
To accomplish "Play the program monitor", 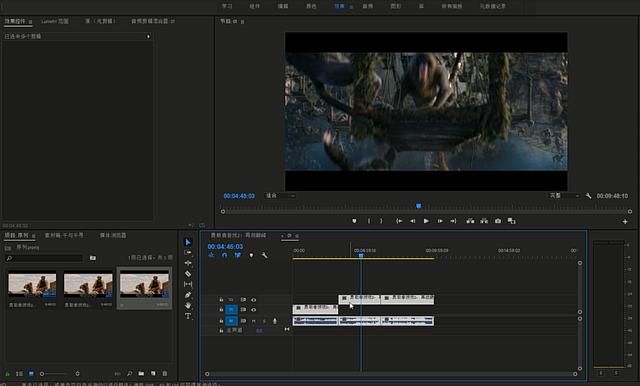I will click(x=426, y=221).
